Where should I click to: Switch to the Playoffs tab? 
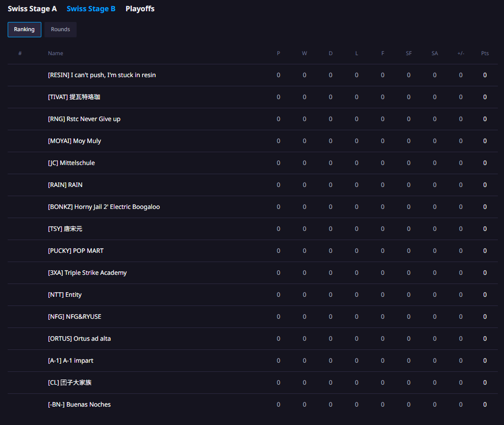click(x=140, y=9)
